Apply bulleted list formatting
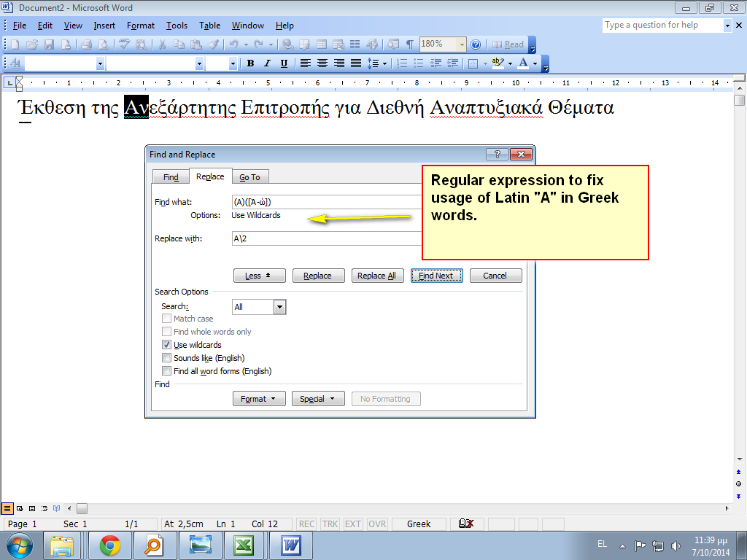747x560 pixels. (x=419, y=63)
